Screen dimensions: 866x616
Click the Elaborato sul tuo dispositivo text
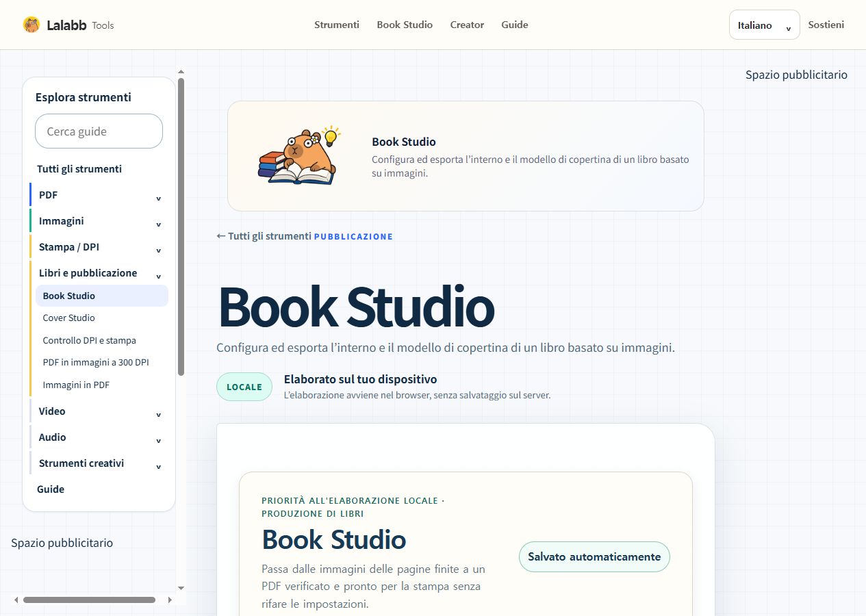[360, 378]
